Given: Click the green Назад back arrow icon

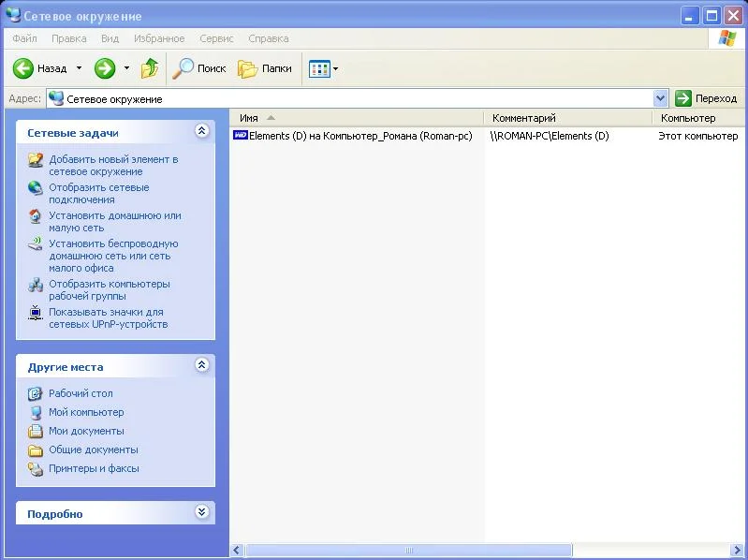Looking at the screenshot, I should tap(23, 68).
